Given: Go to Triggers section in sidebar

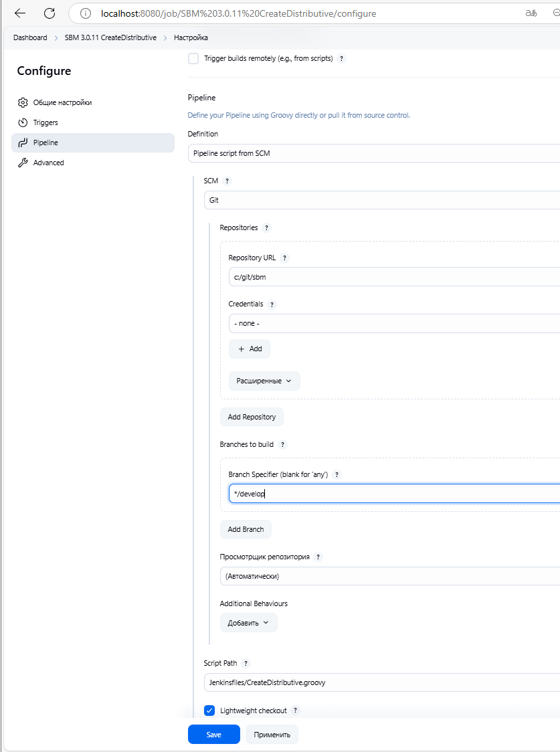Looking at the screenshot, I should (45, 122).
